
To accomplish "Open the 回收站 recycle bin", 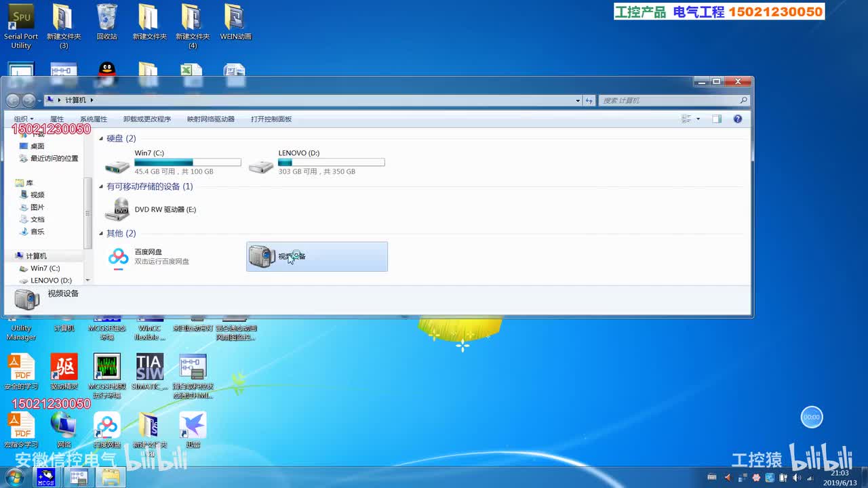I will (x=107, y=22).
